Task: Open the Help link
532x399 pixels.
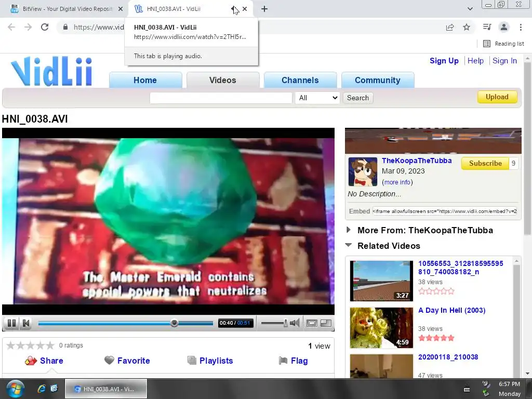Action: coord(475,61)
